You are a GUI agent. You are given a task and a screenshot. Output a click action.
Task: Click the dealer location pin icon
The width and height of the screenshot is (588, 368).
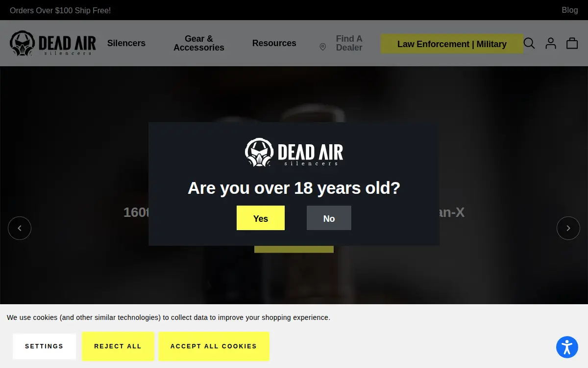(x=323, y=47)
